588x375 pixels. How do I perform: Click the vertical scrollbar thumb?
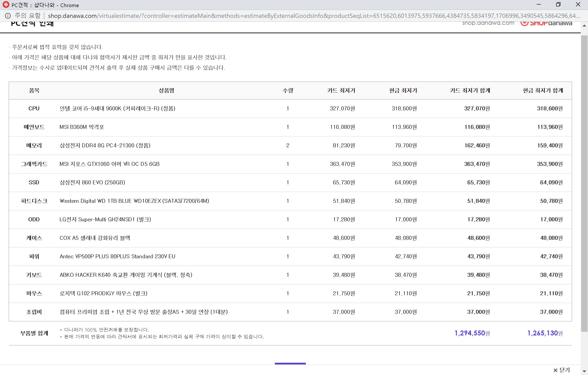pyautogui.click(x=584, y=183)
